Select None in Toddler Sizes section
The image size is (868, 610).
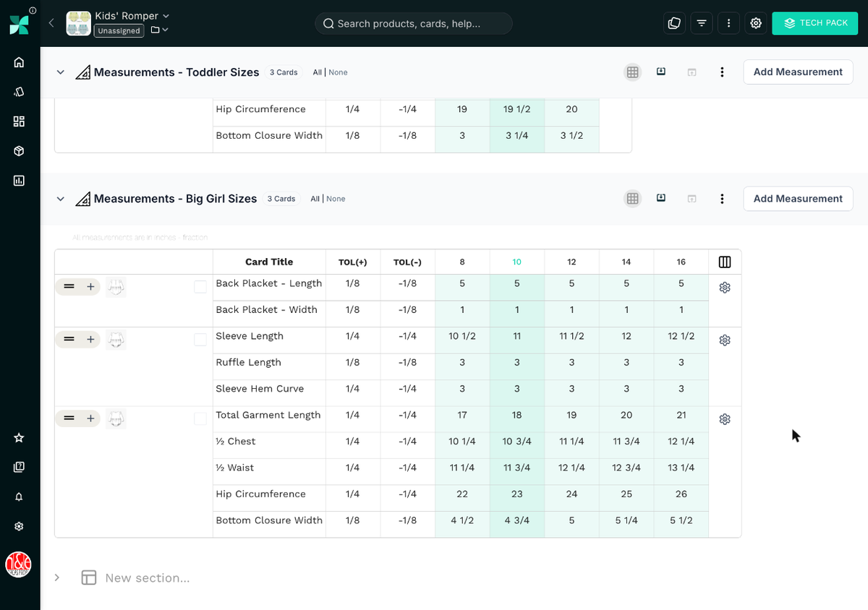(338, 72)
